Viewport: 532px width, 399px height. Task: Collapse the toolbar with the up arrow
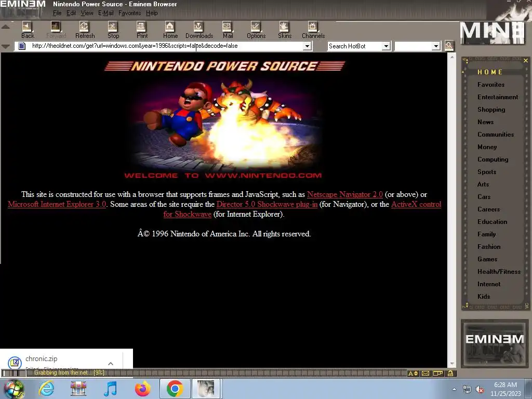coord(5,26)
